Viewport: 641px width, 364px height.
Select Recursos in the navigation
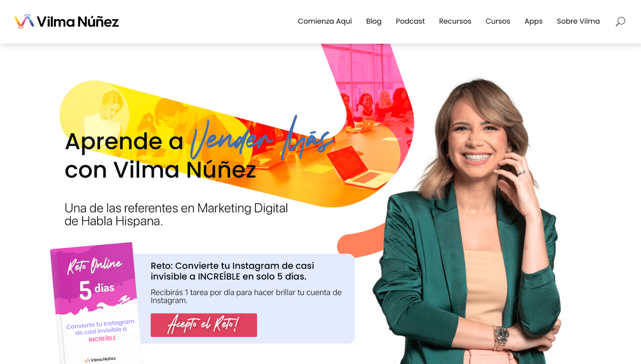[455, 21]
